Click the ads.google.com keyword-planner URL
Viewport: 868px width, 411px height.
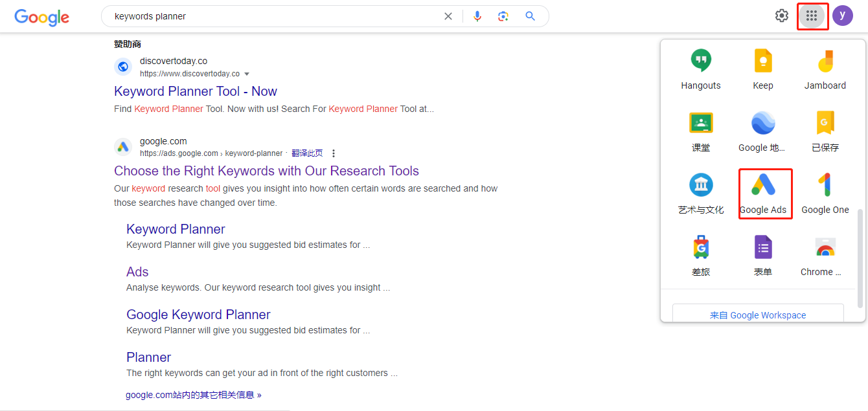coord(211,153)
